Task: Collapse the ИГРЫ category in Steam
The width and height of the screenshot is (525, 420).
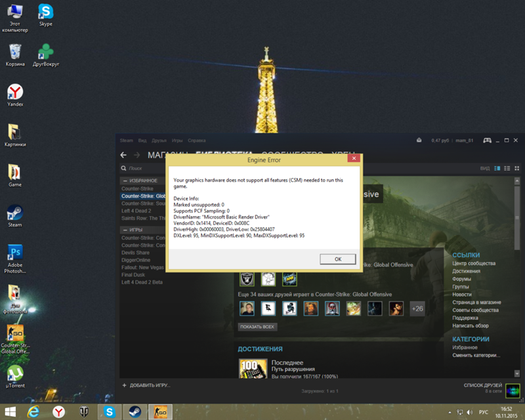Action: coord(125,230)
